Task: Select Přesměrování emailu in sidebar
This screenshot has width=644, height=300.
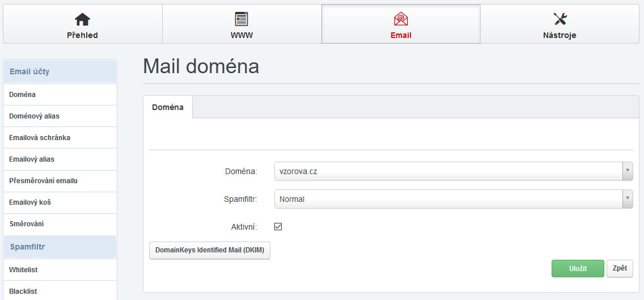Action: 43,181
